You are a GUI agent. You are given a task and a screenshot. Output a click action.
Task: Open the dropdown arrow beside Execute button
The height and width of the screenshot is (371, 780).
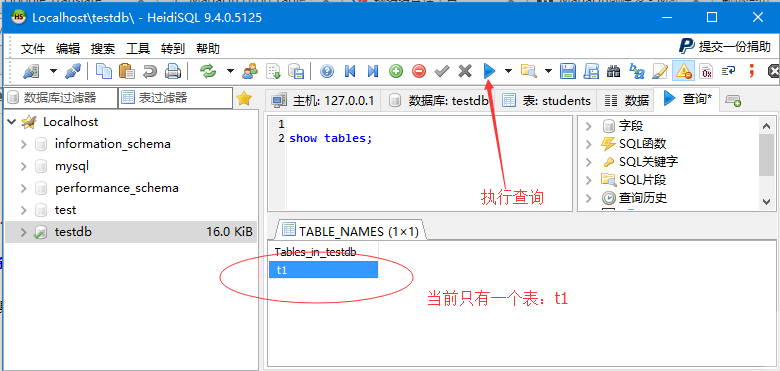[508, 71]
